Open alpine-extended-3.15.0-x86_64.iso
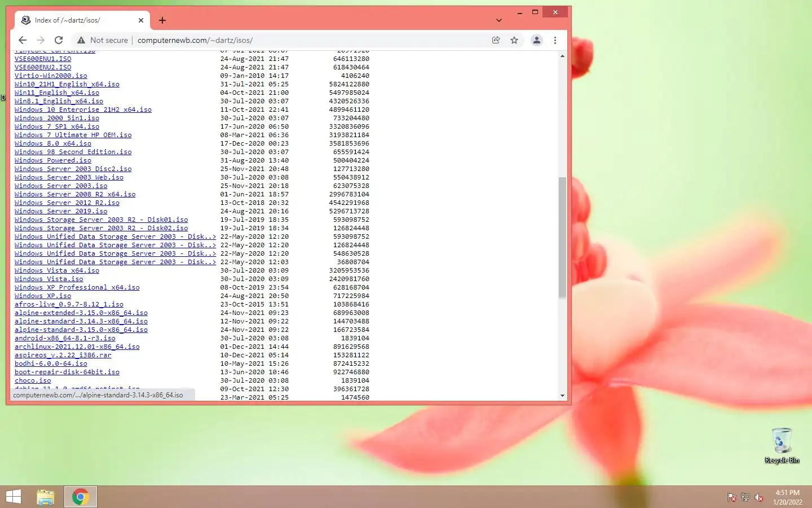This screenshot has width=812, height=508. pyautogui.click(x=81, y=313)
